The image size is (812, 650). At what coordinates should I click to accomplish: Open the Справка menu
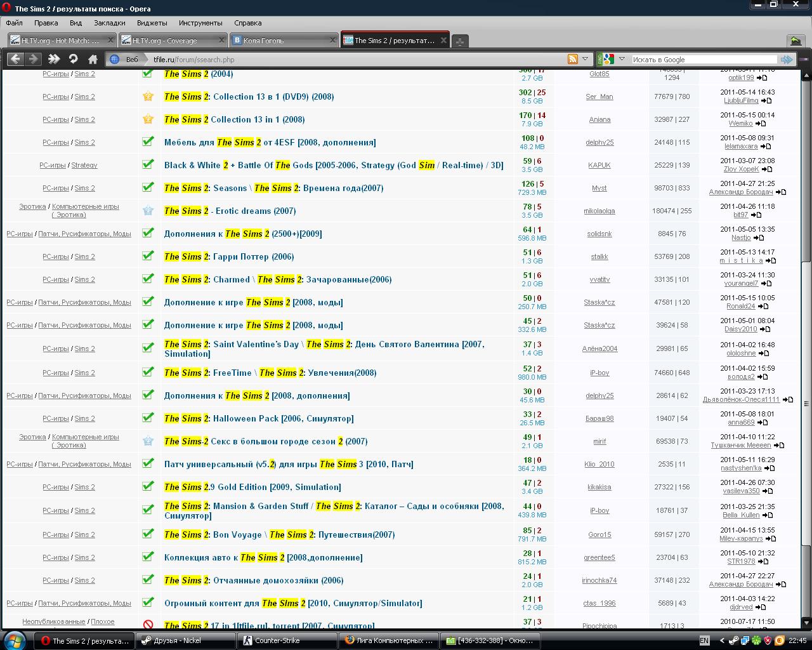point(247,23)
